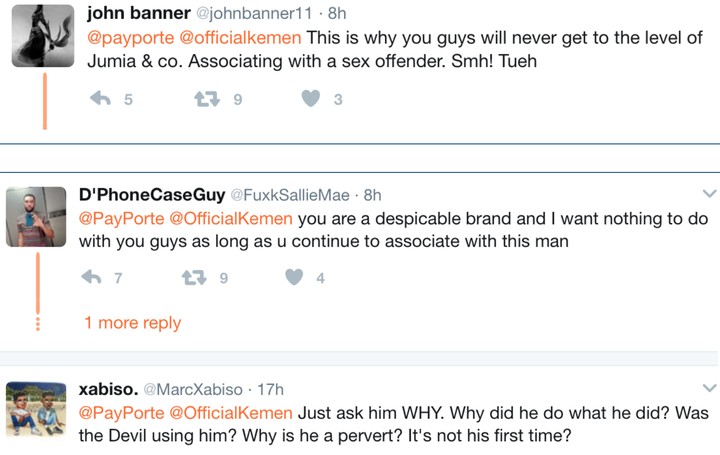This screenshot has height=455, width=720.
Task: Open options dropdown on D'PhoneCaseGuy's tweet
Action: (x=709, y=194)
